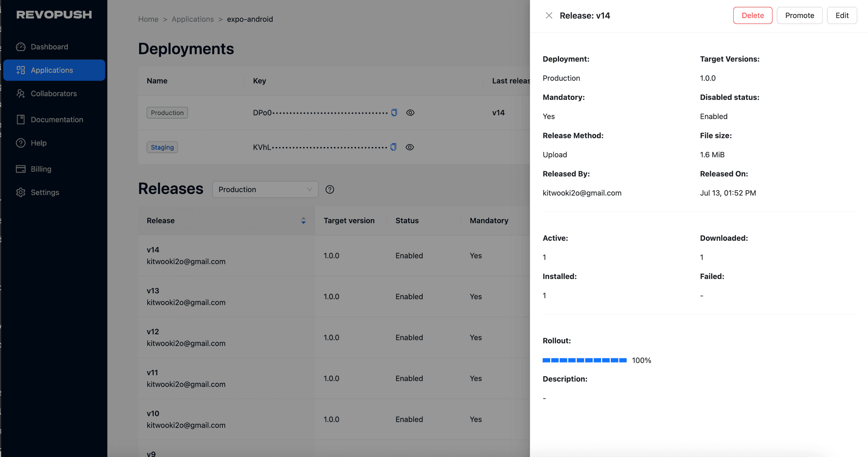Click the Rollout progress bar
The width and height of the screenshot is (868, 457).
point(584,360)
